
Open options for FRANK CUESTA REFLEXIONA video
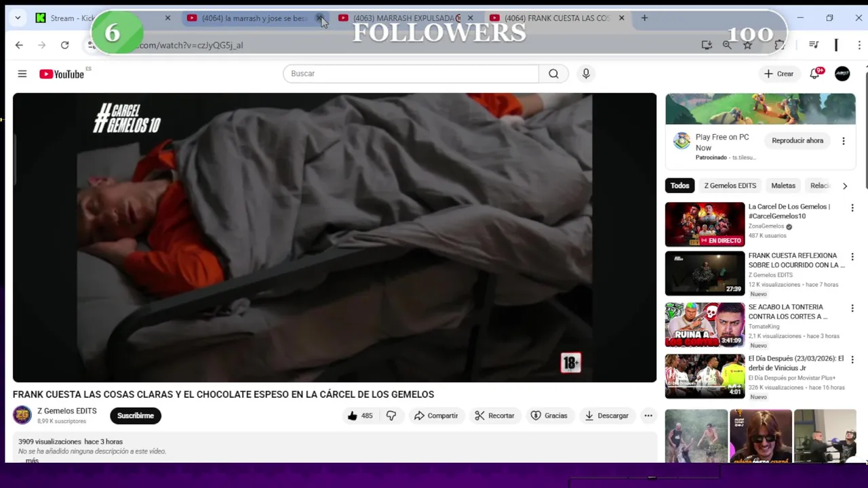[852, 257]
